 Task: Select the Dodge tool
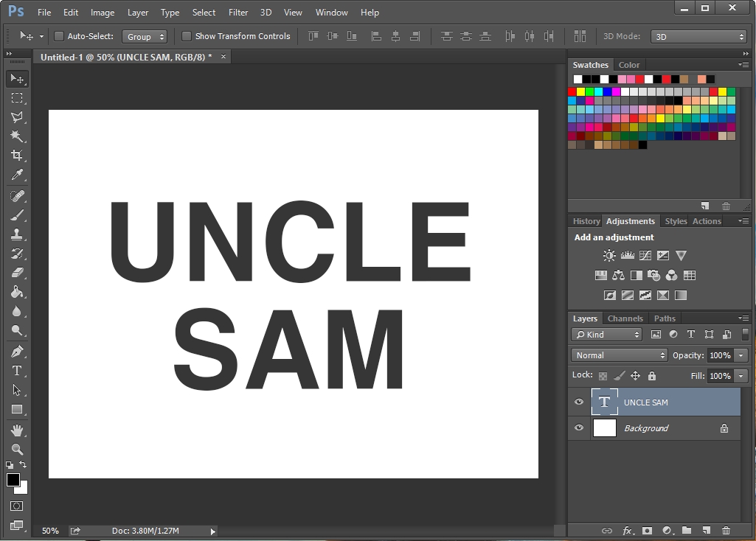tap(17, 330)
